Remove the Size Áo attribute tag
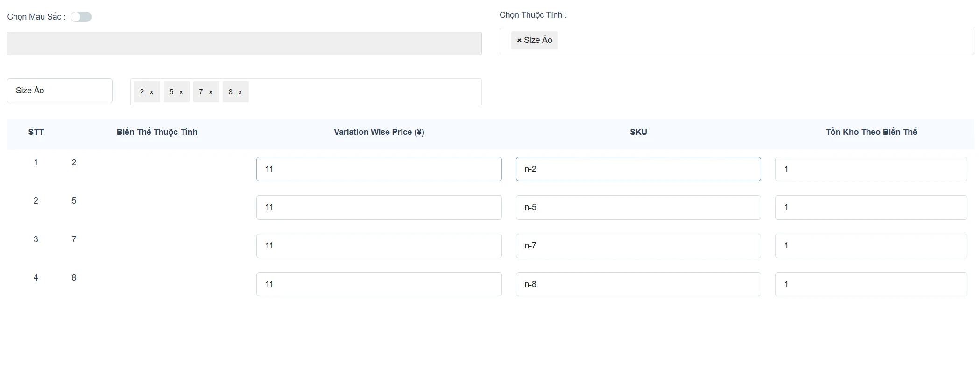980x386 pixels. pyautogui.click(x=519, y=41)
